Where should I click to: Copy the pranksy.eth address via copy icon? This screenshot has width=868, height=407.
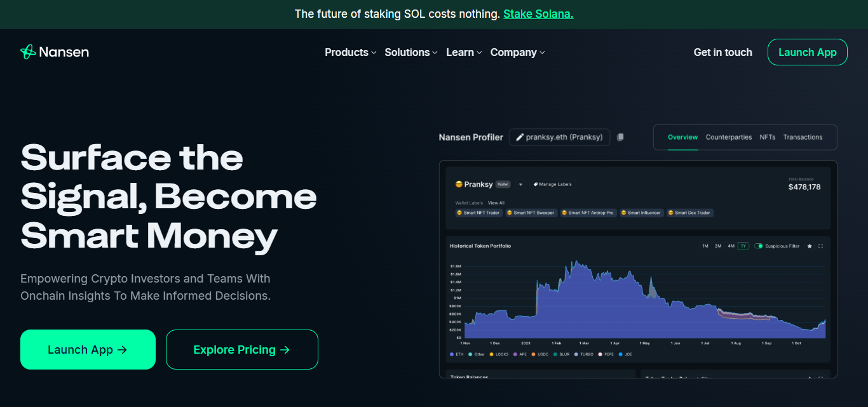pyautogui.click(x=621, y=137)
